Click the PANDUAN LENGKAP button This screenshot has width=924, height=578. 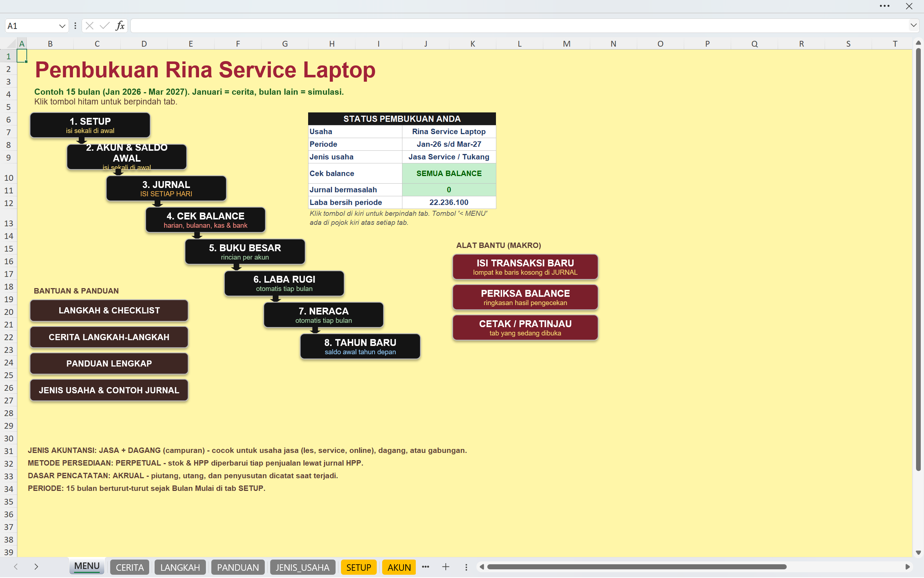point(109,364)
